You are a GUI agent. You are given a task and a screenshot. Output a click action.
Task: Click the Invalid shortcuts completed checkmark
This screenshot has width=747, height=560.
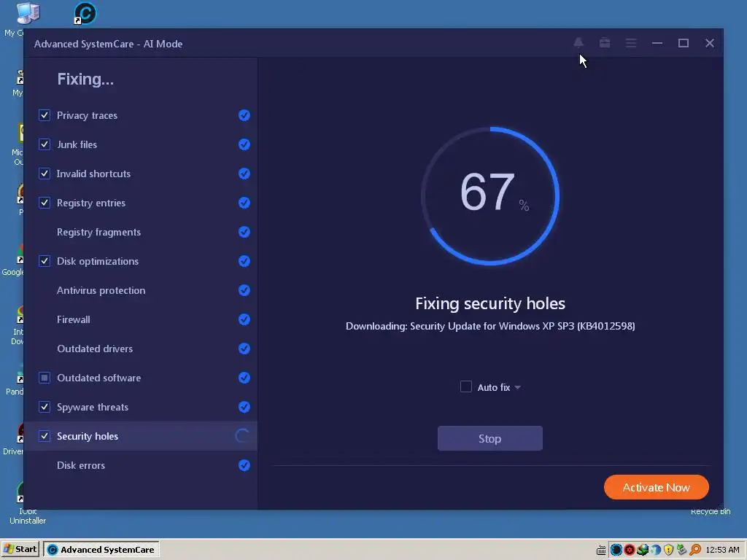244,174
